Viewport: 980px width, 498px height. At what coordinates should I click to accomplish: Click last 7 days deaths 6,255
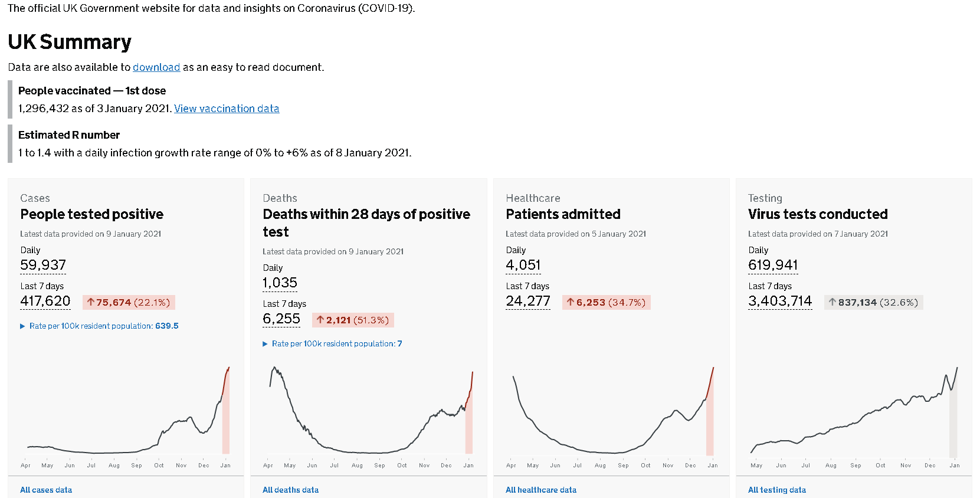coord(281,319)
